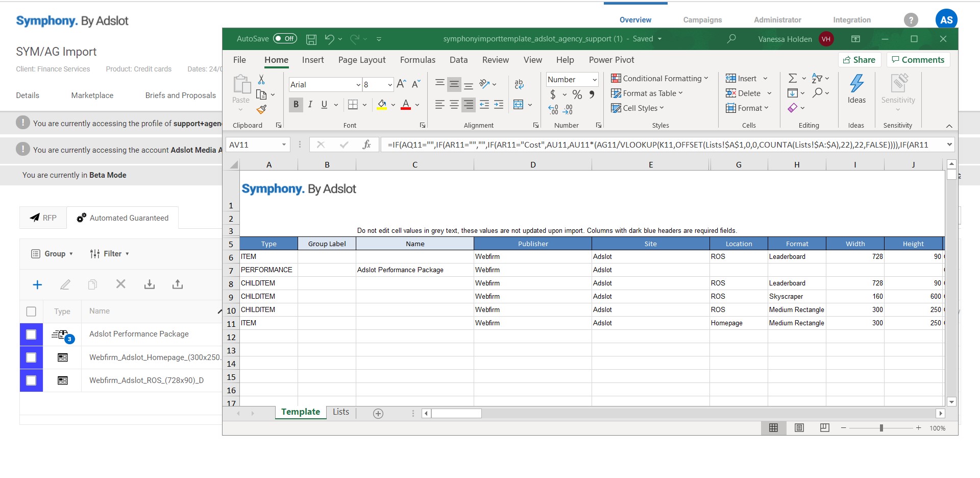This screenshot has height=478, width=980.
Task: Apply the red font color swatch
Action: pos(406,105)
